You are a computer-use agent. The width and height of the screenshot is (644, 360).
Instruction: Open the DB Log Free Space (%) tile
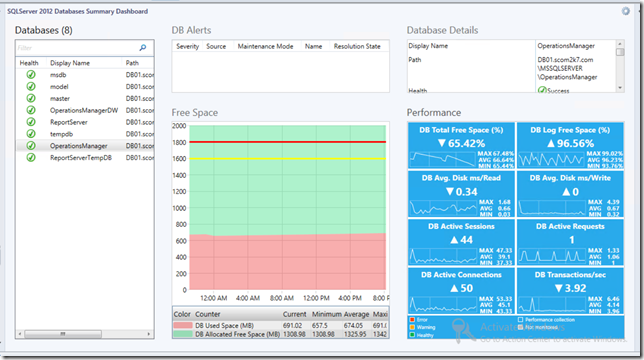tap(570, 145)
